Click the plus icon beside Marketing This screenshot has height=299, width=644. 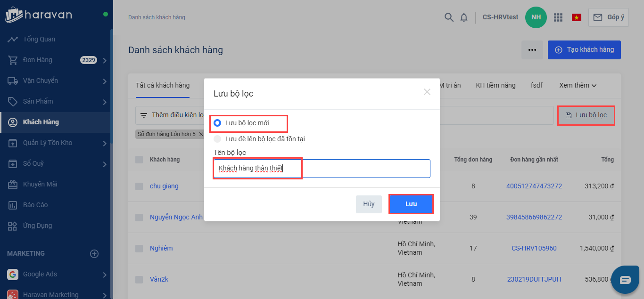(x=94, y=254)
